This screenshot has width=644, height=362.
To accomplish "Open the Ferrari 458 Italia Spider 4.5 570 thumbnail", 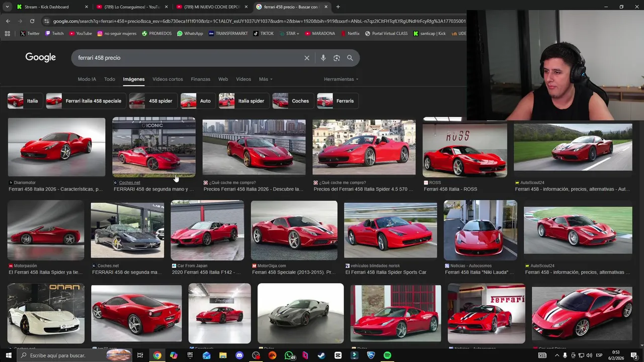I will pos(364,147).
